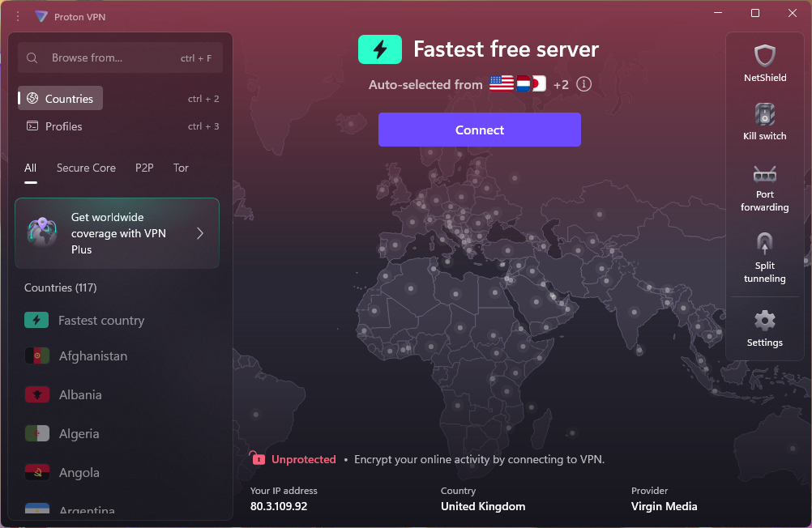This screenshot has width=812, height=528.
Task: Click the Browse from search field
Action: click(x=119, y=57)
